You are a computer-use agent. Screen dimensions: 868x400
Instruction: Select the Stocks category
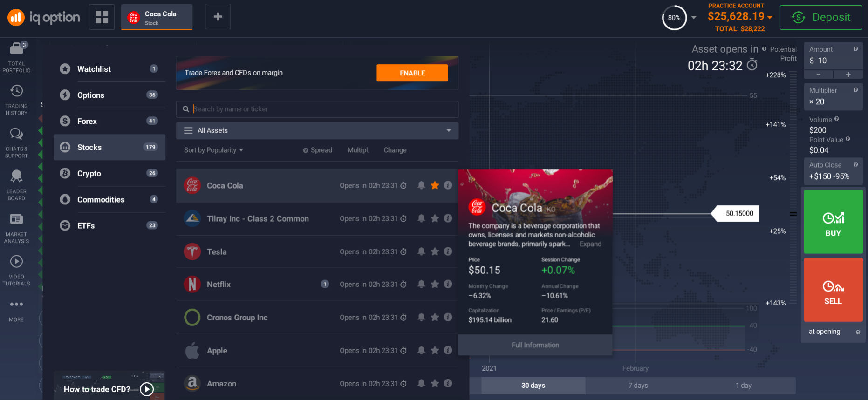[109, 147]
